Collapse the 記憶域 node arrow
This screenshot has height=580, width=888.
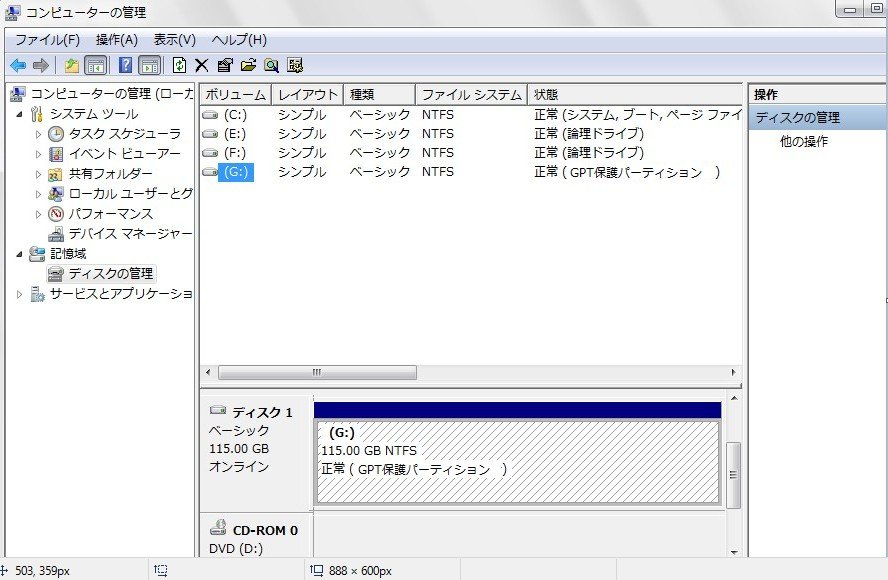pyautogui.click(x=19, y=254)
